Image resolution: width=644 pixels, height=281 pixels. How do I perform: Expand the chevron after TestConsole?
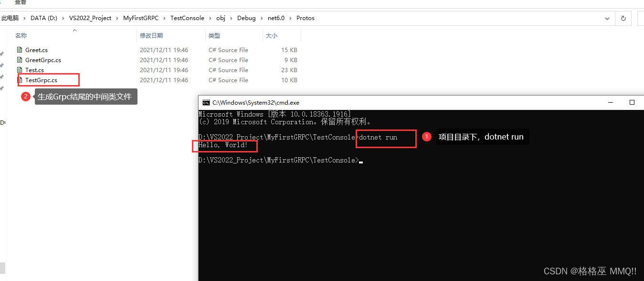pos(210,18)
